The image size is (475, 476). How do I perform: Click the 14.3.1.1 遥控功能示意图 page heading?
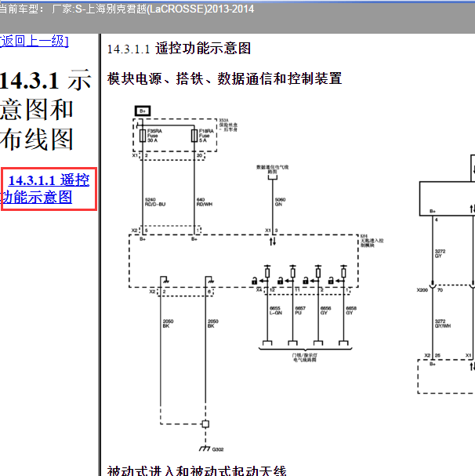(179, 49)
